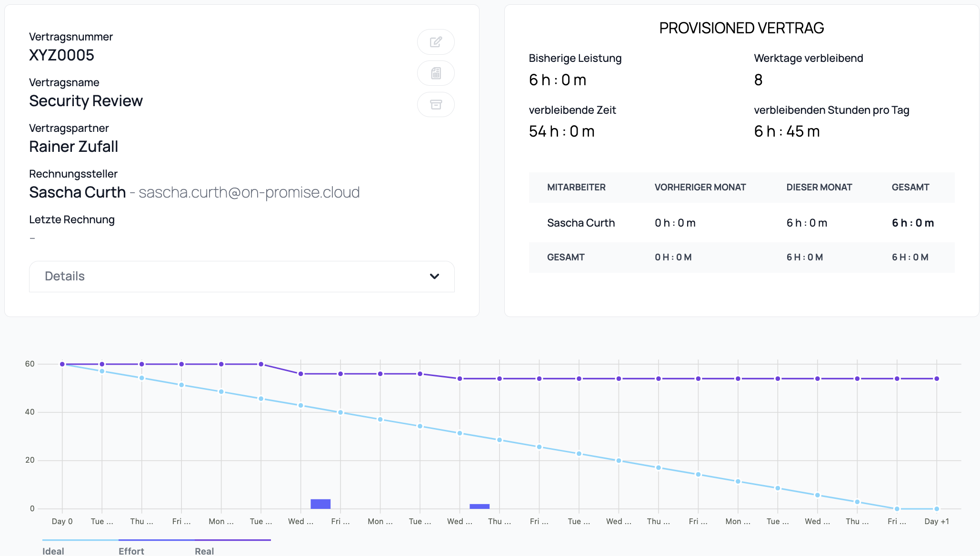The image size is (980, 556).
Task: Click the VORHERIGER MONAT column header
Action: tap(700, 188)
